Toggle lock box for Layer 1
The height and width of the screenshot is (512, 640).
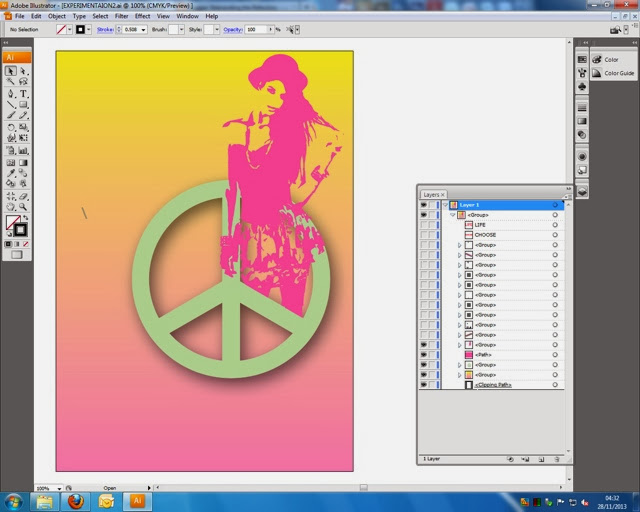[432, 205]
